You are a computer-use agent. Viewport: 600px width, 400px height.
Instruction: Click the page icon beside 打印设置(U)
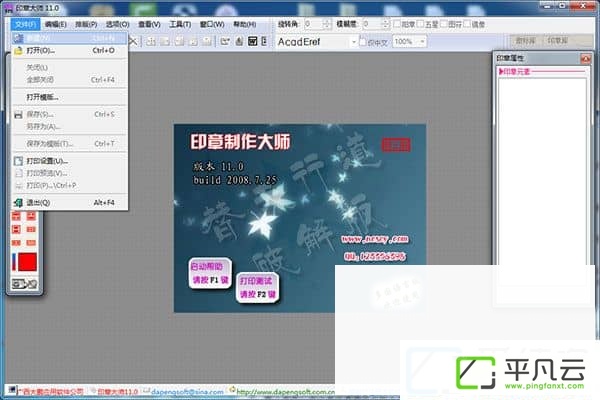click(18, 161)
